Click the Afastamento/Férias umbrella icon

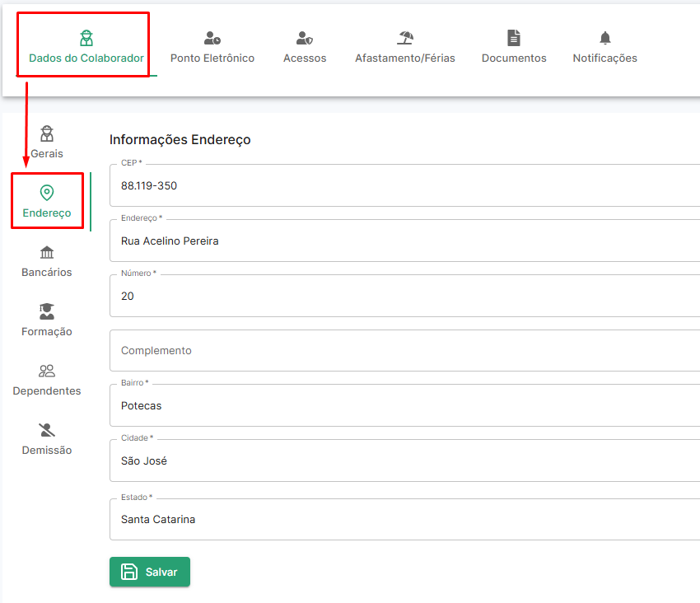(405, 38)
